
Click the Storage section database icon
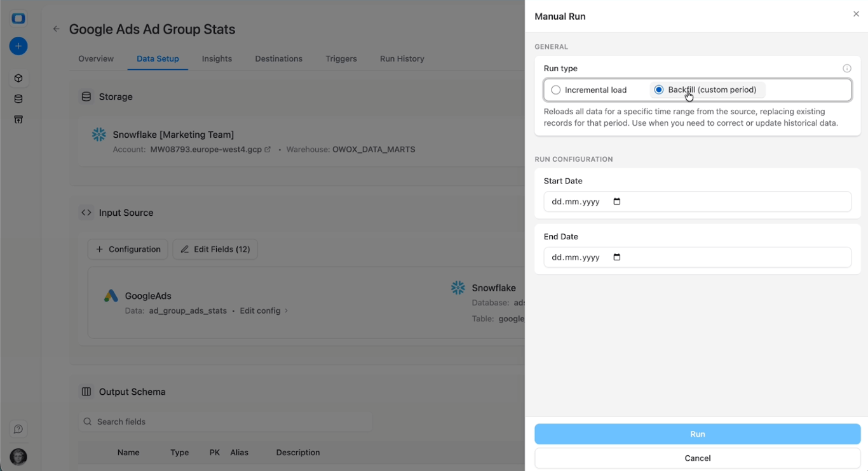click(86, 96)
